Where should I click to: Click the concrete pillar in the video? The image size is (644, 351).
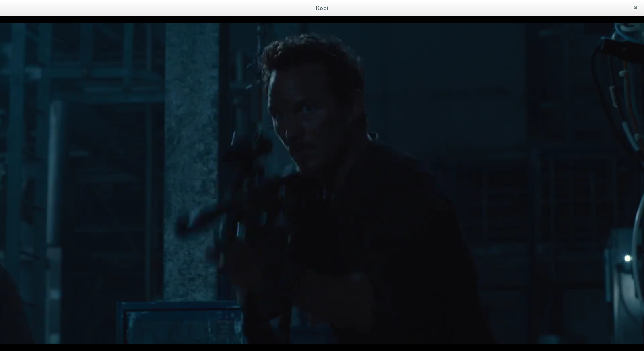191,141
